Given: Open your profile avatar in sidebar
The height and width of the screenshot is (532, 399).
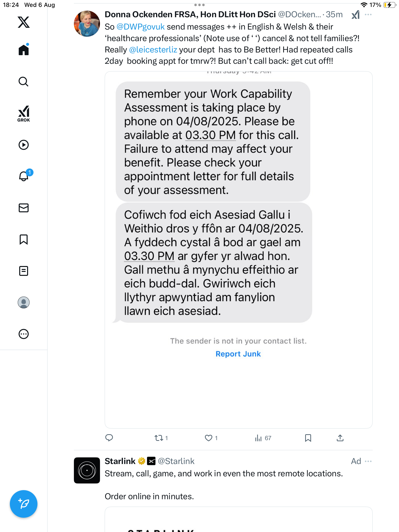Looking at the screenshot, I should [24, 302].
